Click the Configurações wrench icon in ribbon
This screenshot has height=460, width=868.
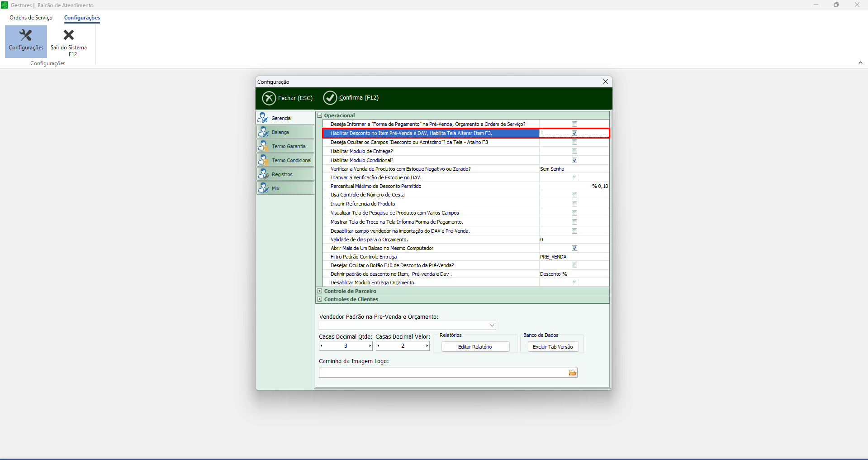26,35
